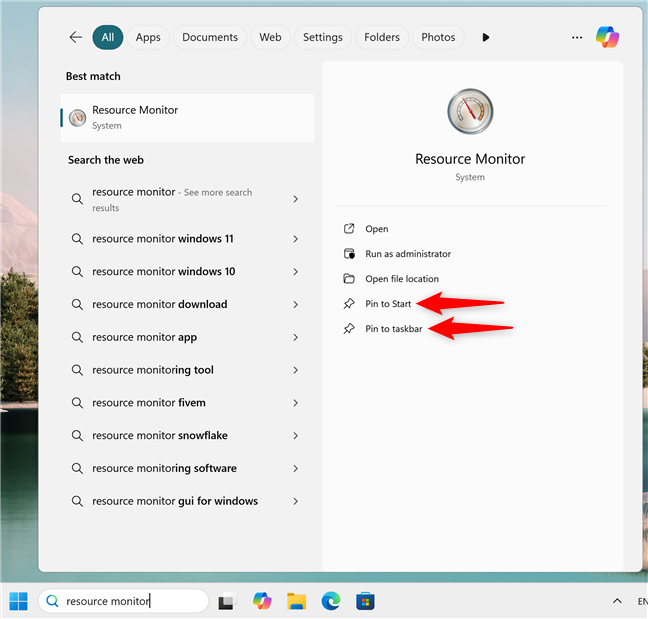This screenshot has width=648, height=619.
Task: Click search icon beside 'resource monitor windows 11'
Action: pyautogui.click(x=77, y=238)
